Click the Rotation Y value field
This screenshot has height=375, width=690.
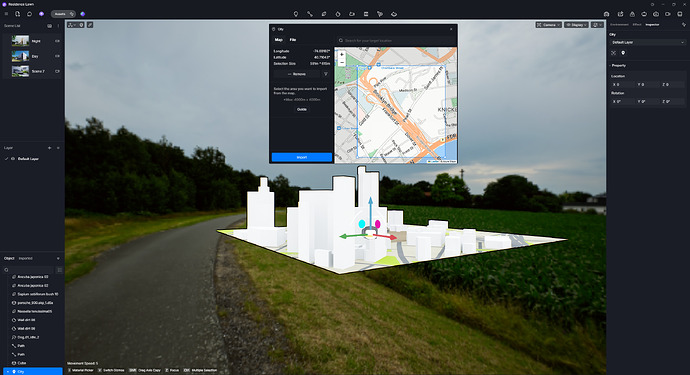[x=647, y=101]
